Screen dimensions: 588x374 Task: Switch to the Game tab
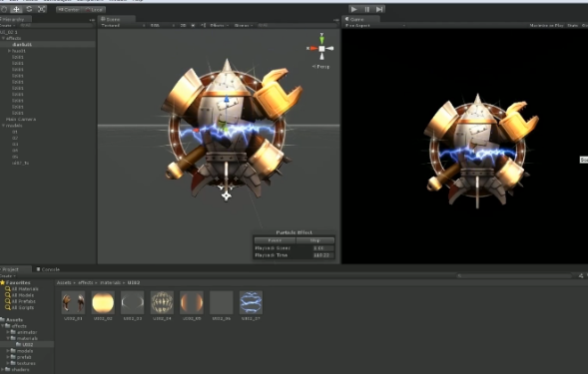coord(360,19)
